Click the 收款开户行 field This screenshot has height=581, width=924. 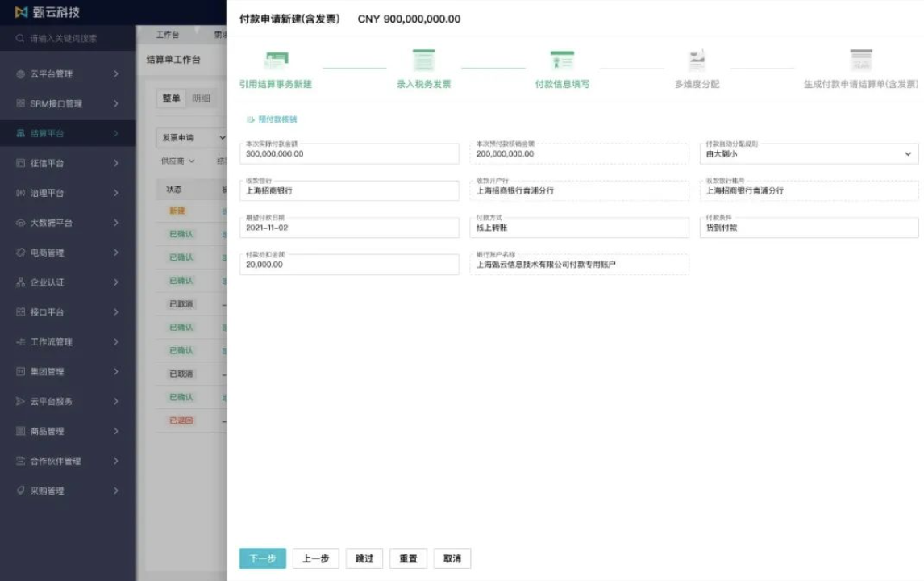(x=579, y=190)
